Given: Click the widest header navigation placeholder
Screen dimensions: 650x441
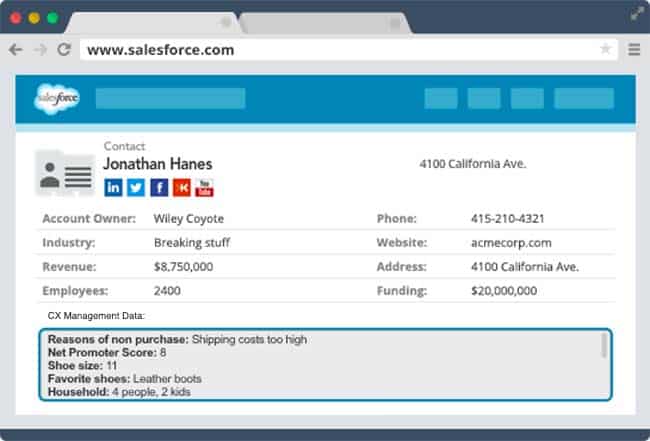Looking at the screenshot, I should tap(584, 98).
